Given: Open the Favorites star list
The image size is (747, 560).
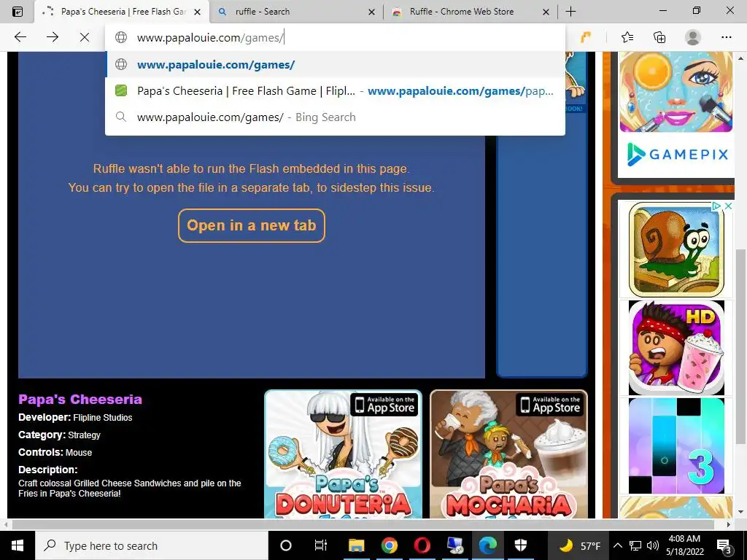Looking at the screenshot, I should 627,37.
